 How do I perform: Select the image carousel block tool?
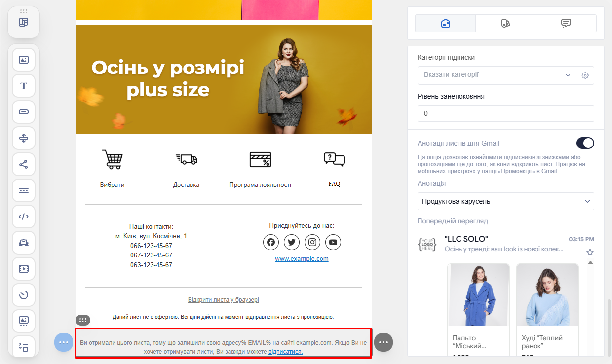click(24, 321)
